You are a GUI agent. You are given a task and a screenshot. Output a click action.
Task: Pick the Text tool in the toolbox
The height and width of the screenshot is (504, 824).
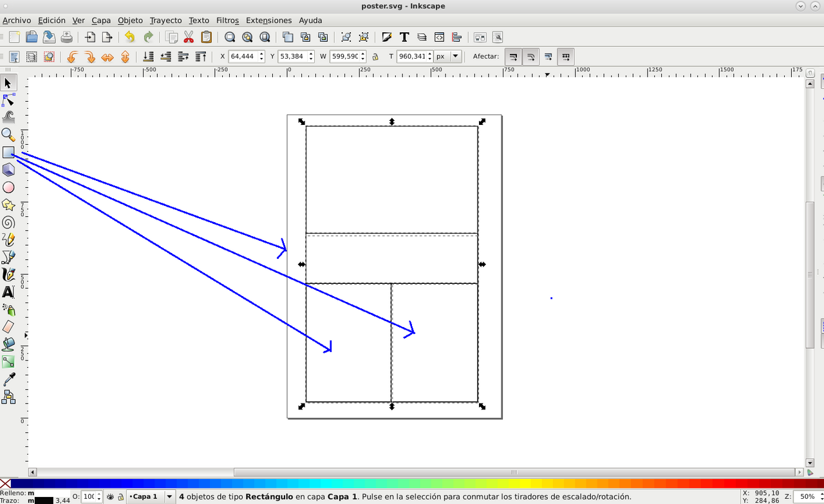[8, 292]
